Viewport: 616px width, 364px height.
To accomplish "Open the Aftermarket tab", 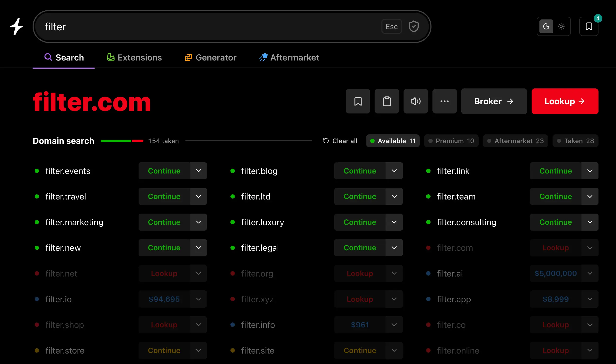I will 289,58.
